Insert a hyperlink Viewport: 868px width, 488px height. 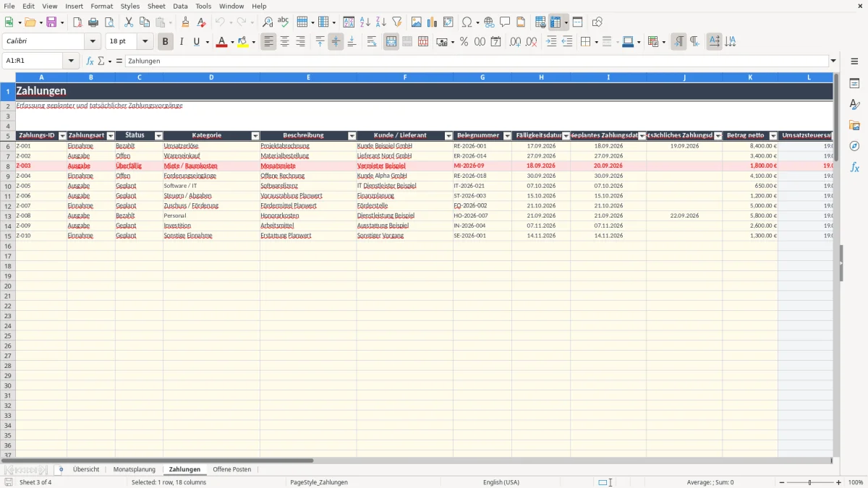coord(489,22)
